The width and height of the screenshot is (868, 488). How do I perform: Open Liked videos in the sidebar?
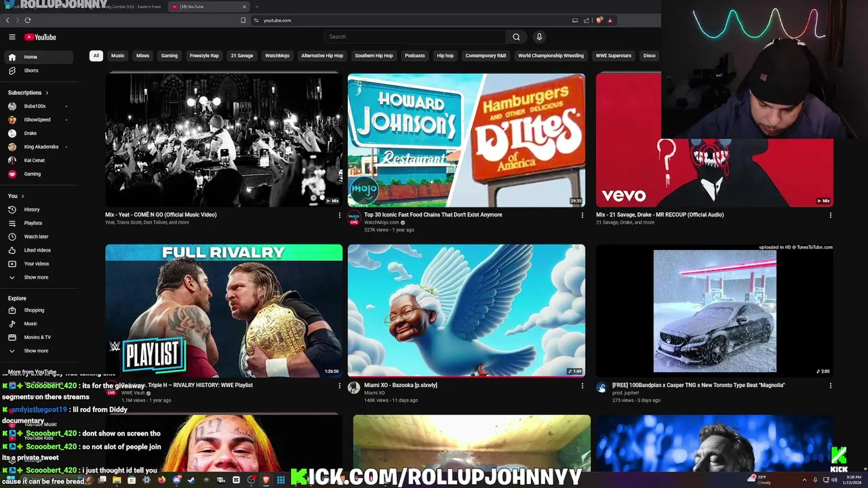point(39,250)
